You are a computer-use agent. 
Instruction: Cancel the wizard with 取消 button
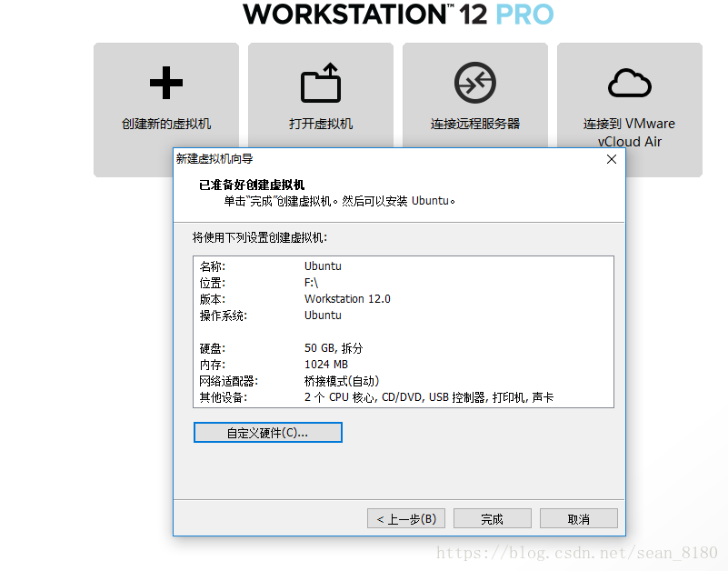click(579, 518)
